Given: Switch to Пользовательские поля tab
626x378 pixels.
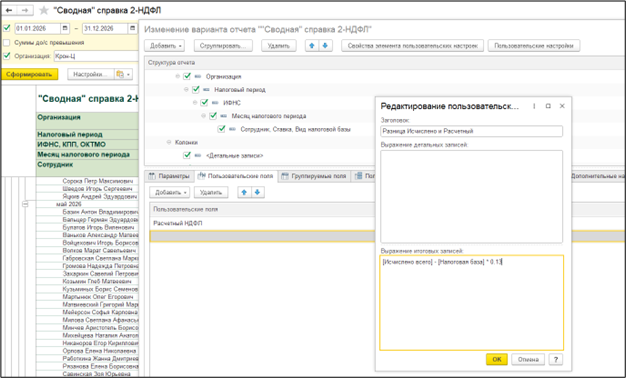Looking at the screenshot, I should click(x=236, y=176).
